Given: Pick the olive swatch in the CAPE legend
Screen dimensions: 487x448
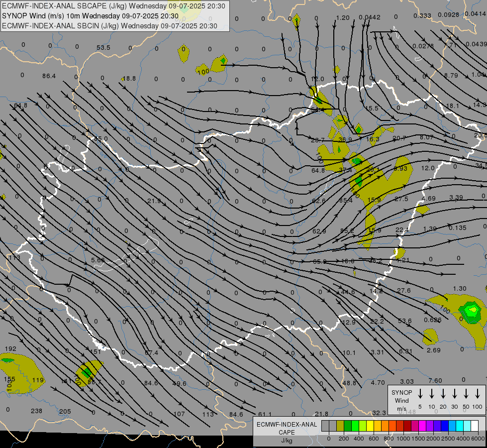Looking at the screenshot, I should point(340,426).
